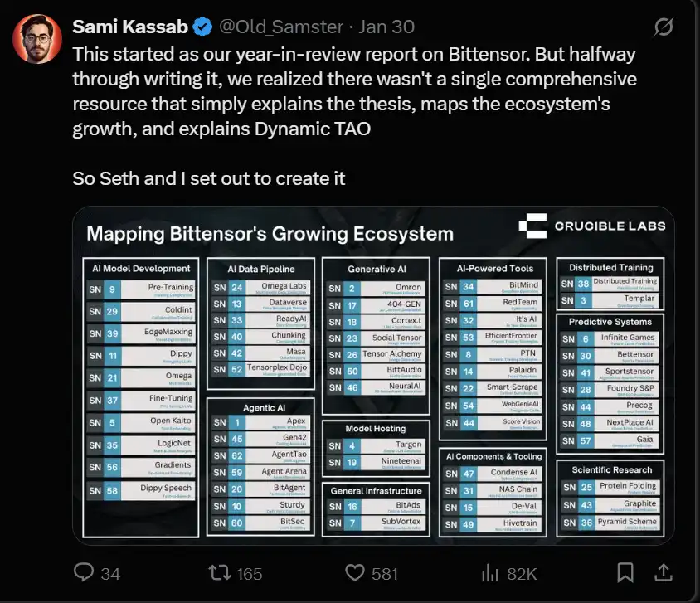
Task: Open the Sami Kassab profile name link
Action: (131, 27)
